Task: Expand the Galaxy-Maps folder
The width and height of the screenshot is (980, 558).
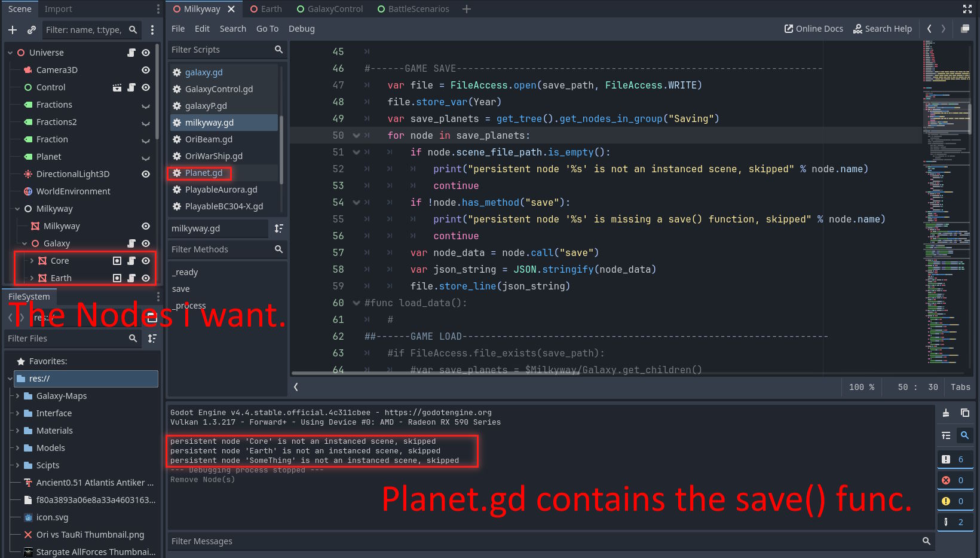Action: click(x=18, y=396)
